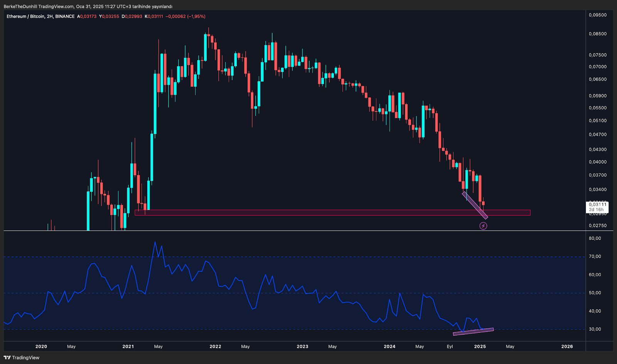Click the open value A0,03173
Viewport: 617px width, 364px height.
[87, 17]
